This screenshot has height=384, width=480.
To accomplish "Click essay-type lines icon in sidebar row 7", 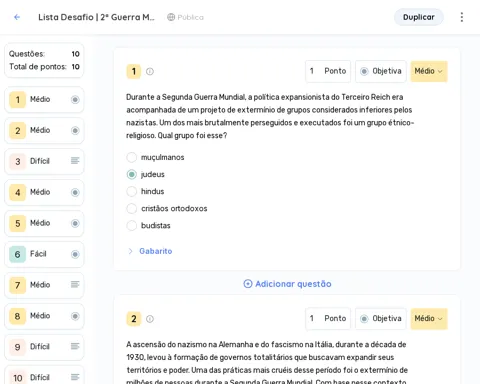I will (75, 284).
